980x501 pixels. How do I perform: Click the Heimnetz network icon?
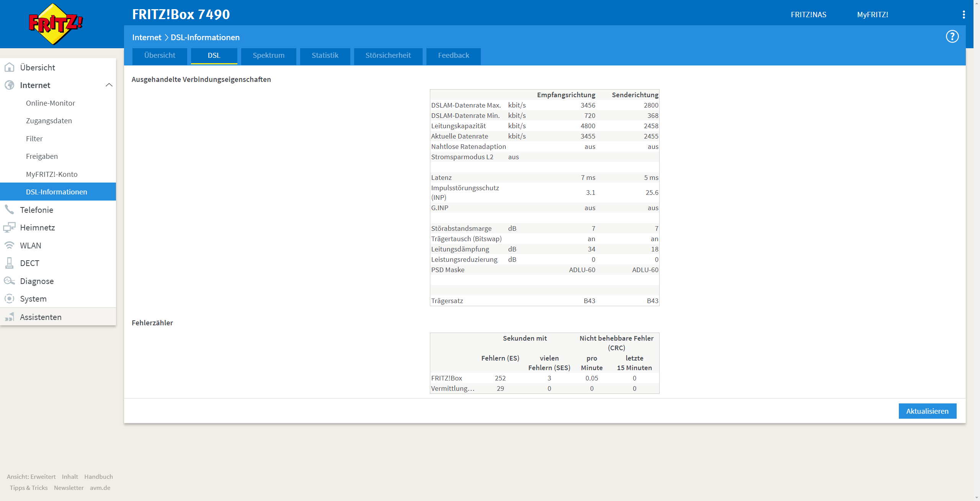(9, 227)
